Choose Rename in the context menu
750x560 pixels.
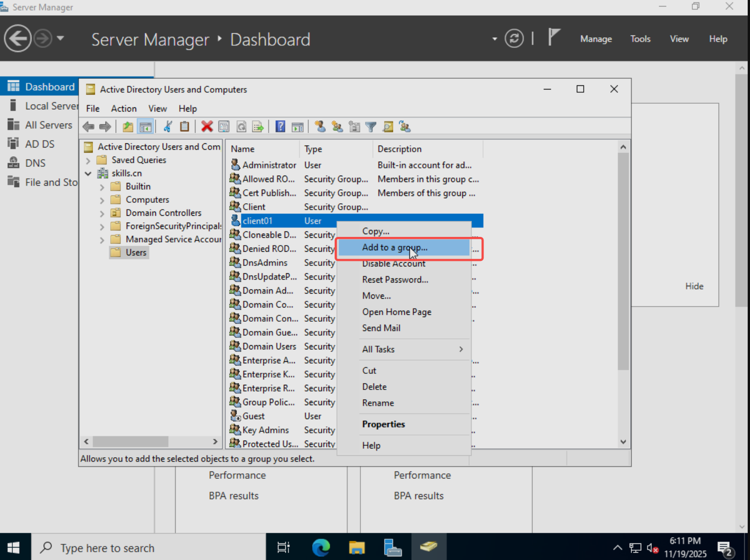point(404,403)
